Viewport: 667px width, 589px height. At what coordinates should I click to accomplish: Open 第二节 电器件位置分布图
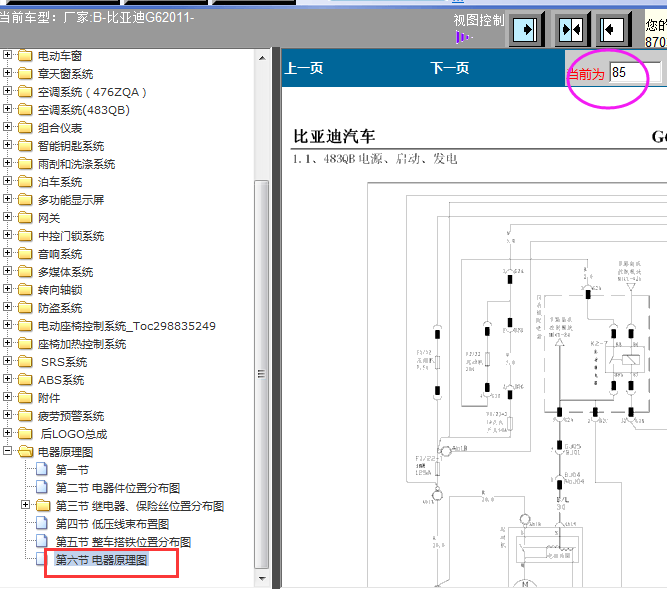pyautogui.click(x=118, y=488)
